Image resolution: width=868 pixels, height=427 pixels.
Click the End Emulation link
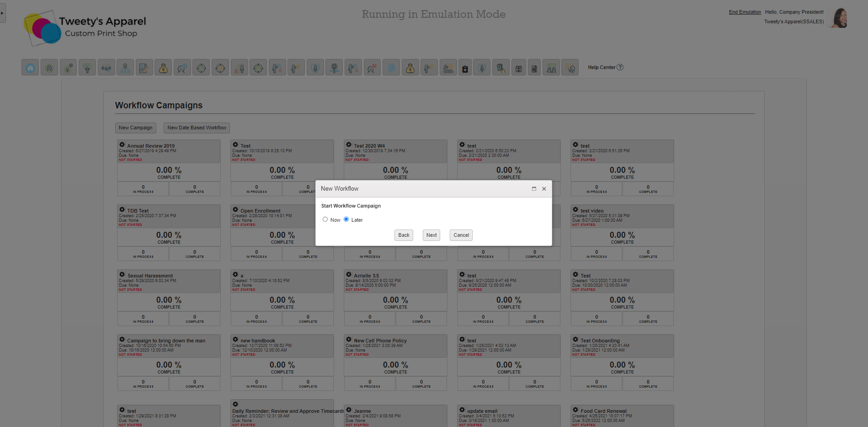[x=745, y=12]
